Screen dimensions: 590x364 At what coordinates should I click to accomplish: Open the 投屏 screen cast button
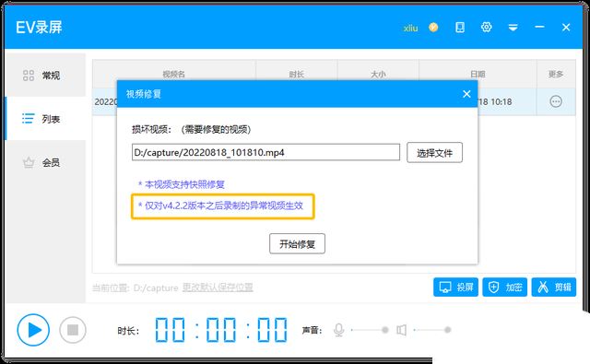[x=455, y=288]
